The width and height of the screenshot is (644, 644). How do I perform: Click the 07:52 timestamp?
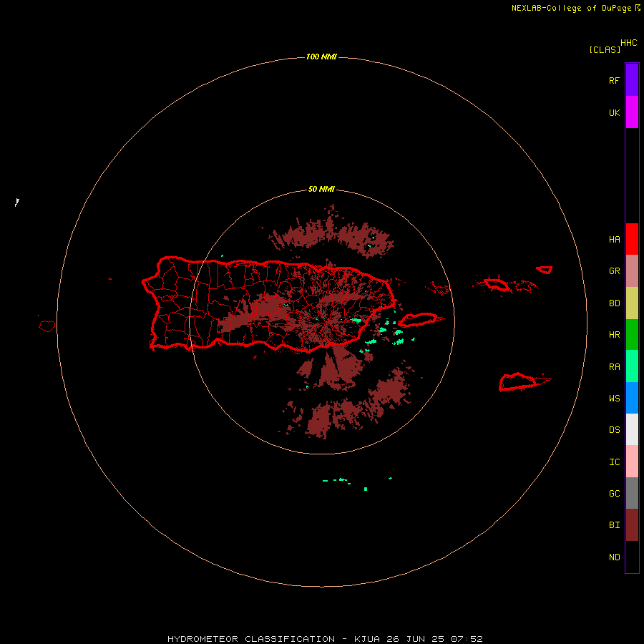pyautogui.click(x=467, y=639)
